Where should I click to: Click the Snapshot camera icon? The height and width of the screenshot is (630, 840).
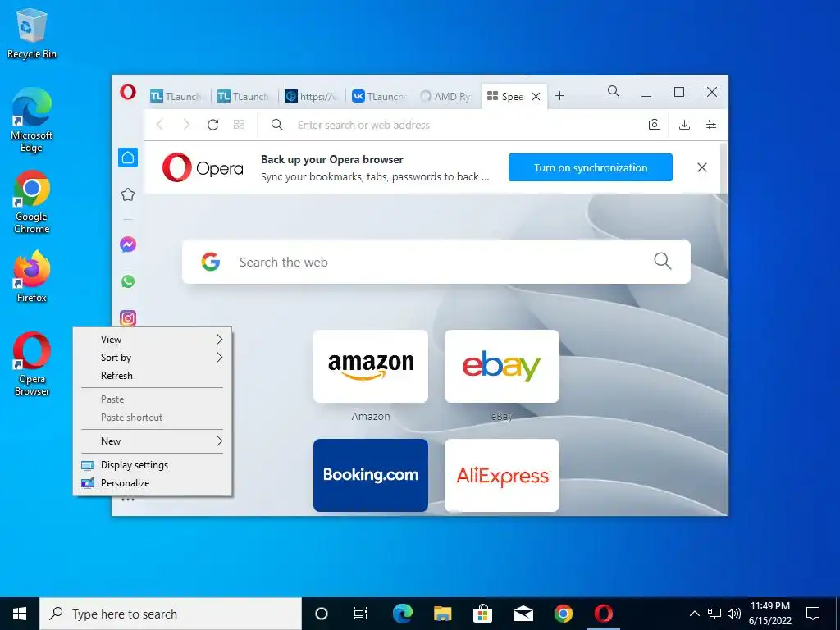coord(654,125)
